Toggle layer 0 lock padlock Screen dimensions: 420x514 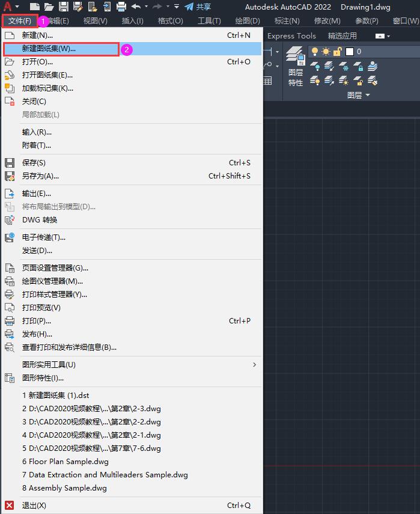click(x=338, y=52)
